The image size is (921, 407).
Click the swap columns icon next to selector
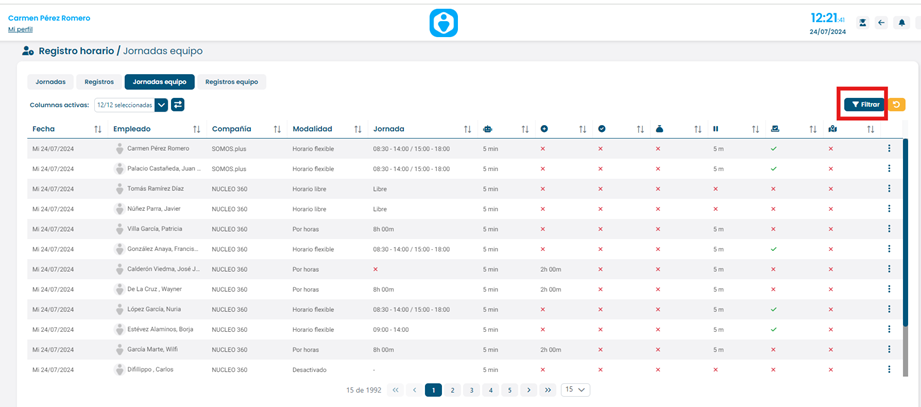[178, 104]
